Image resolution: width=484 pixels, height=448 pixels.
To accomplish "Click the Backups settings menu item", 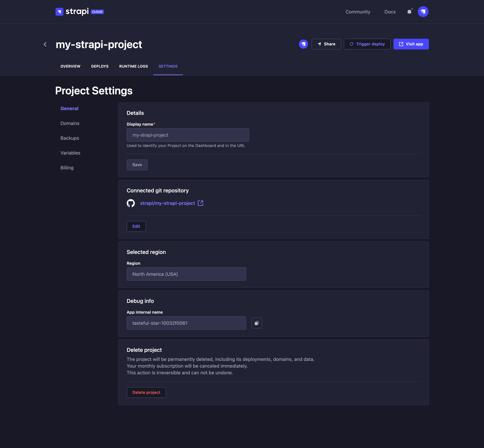I will [x=70, y=138].
